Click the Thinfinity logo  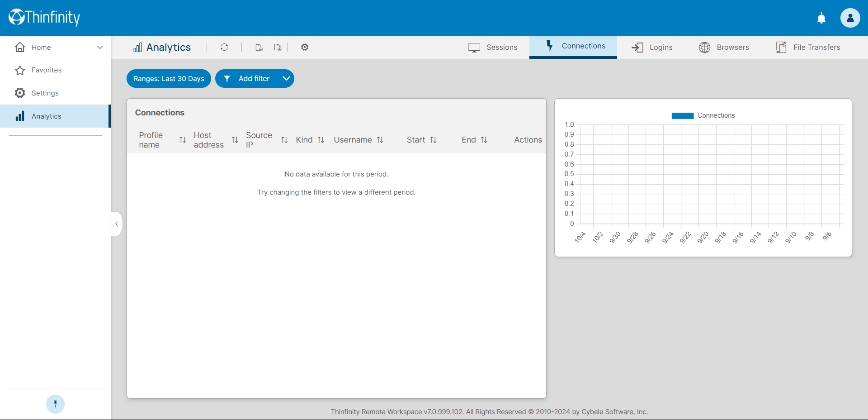pyautogui.click(x=44, y=17)
